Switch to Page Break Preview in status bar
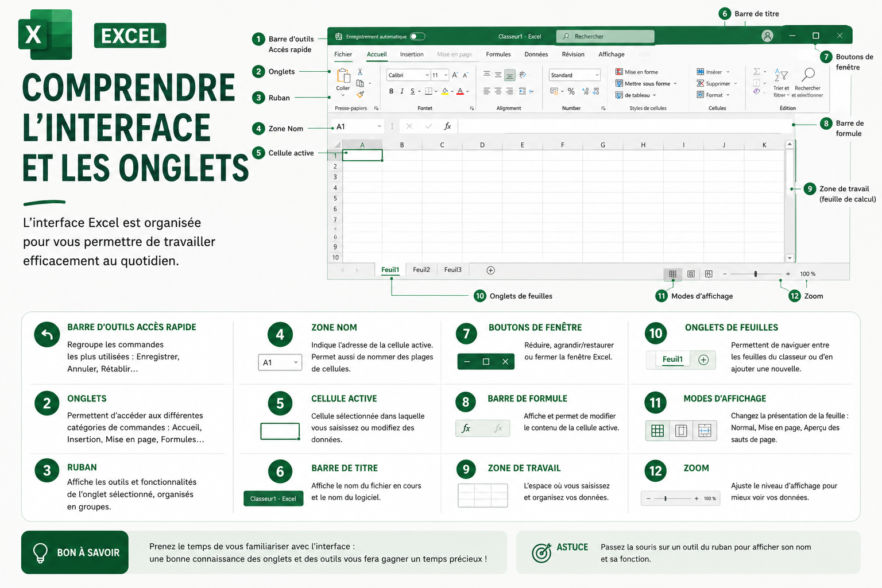Image resolution: width=882 pixels, height=588 pixels. (709, 274)
